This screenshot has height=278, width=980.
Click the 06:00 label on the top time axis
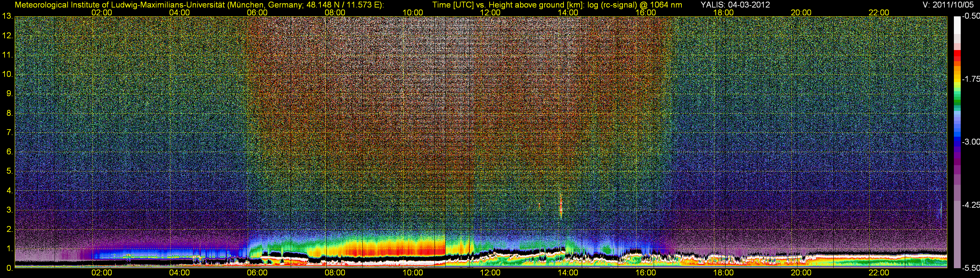point(257,12)
